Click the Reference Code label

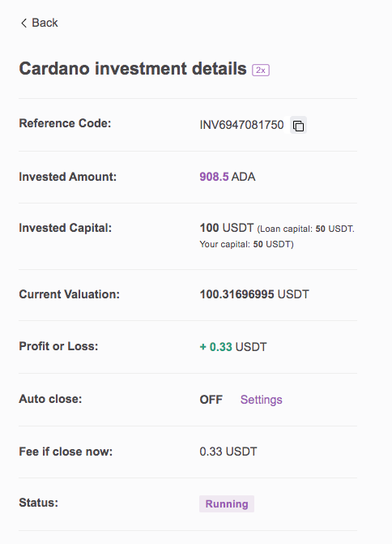pos(65,123)
